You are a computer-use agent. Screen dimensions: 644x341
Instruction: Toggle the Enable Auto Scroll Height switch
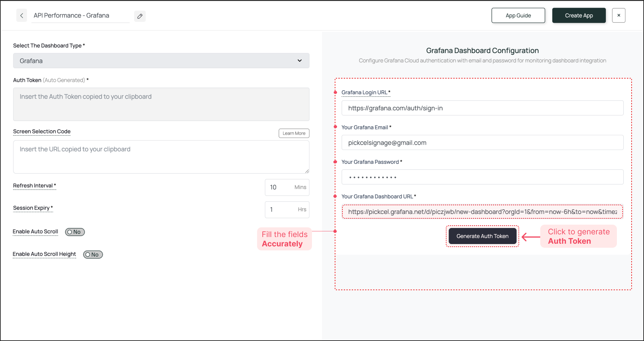(93, 255)
